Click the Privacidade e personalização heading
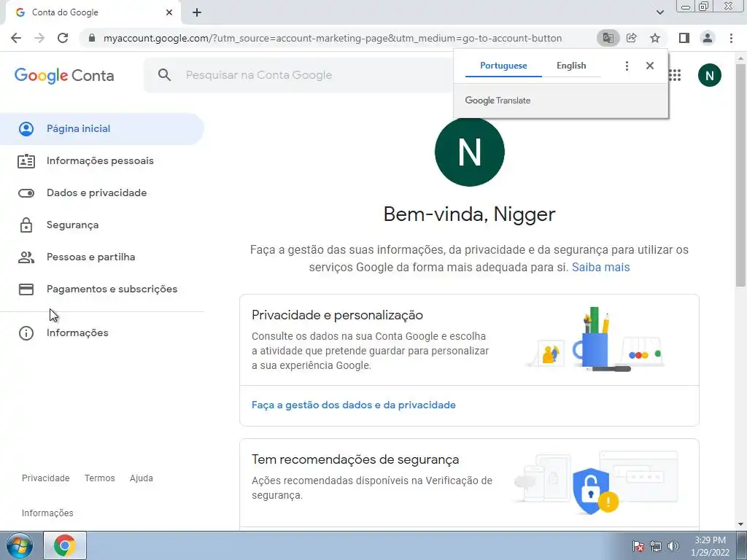The height and width of the screenshot is (560, 747). [337, 315]
